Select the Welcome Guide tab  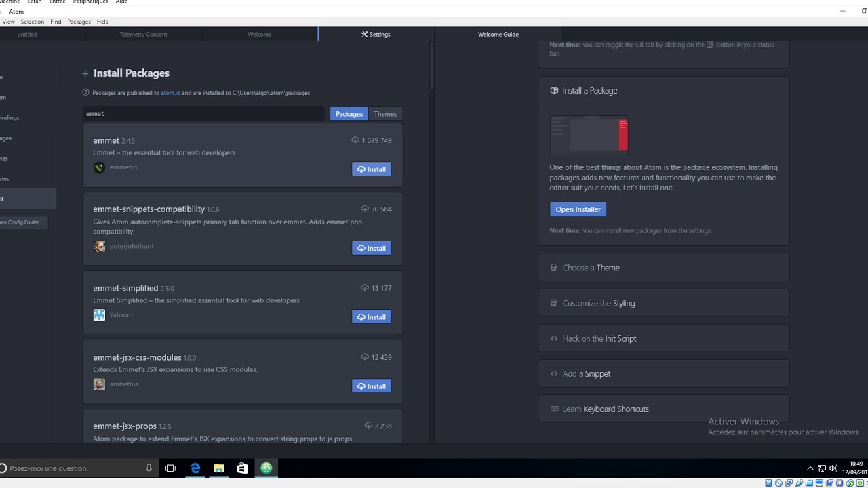498,34
